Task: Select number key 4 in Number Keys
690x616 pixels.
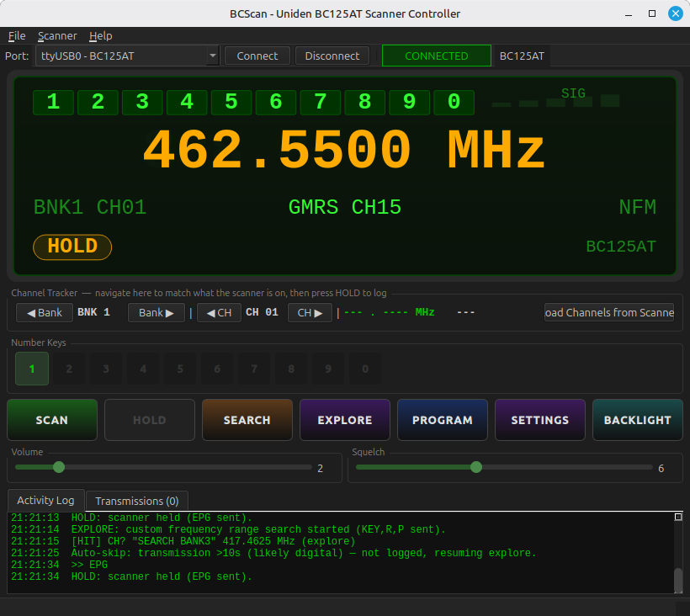Action: point(143,369)
